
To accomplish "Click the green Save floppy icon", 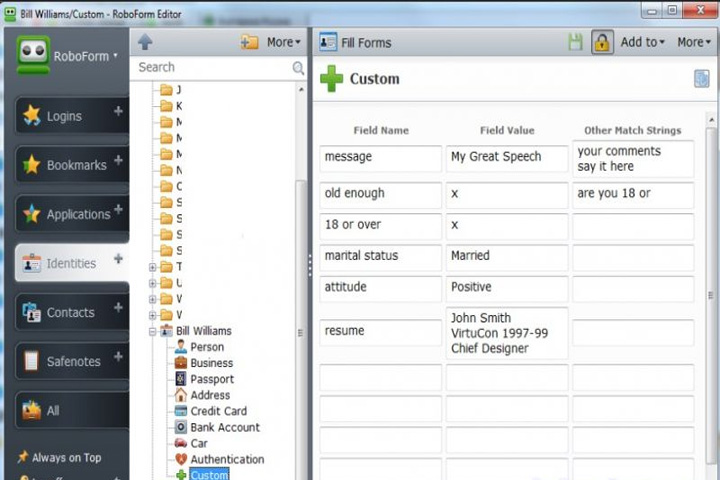I will (575, 42).
